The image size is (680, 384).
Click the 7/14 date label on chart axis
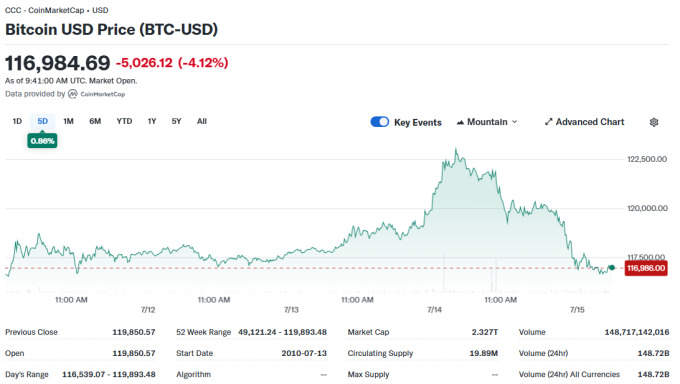point(434,310)
